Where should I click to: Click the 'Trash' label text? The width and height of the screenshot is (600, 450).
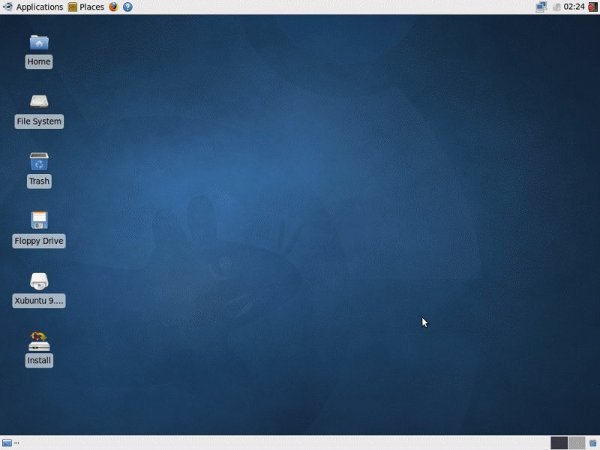tap(39, 181)
